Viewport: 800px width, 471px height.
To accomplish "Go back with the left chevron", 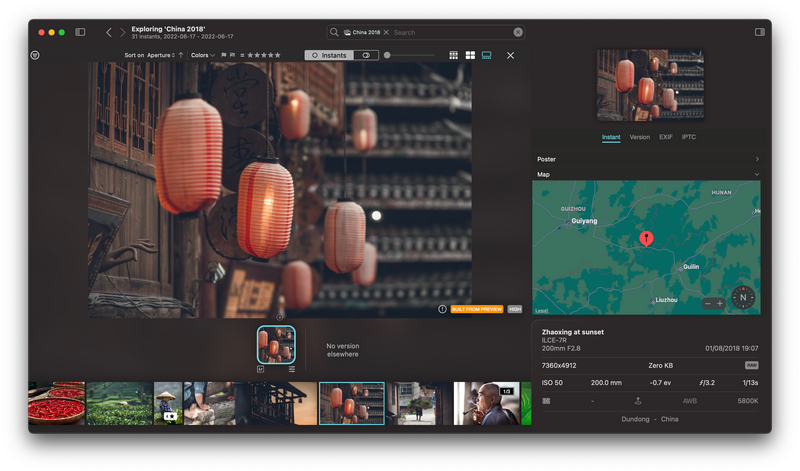I will tap(108, 32).
